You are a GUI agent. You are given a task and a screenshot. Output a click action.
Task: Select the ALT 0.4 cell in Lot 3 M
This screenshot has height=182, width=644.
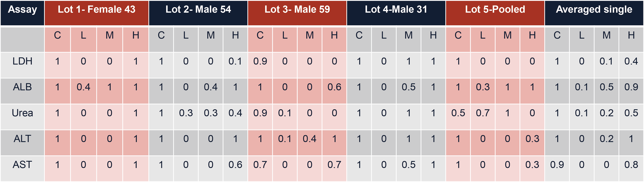tap(310, 139)
